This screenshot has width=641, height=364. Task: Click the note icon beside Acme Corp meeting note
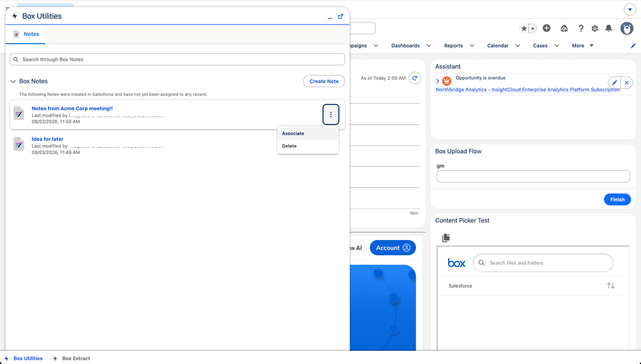coord(19,114)
